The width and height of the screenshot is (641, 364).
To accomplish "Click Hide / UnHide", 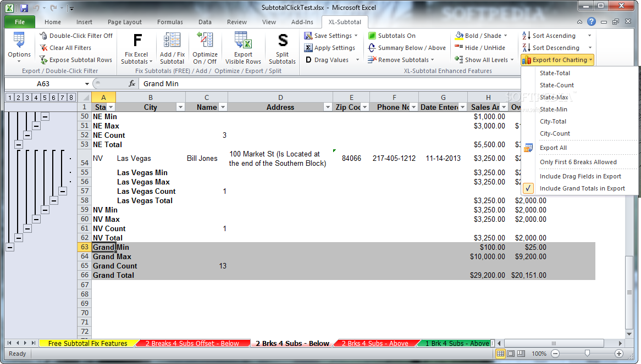I will (x=480, y=48).
